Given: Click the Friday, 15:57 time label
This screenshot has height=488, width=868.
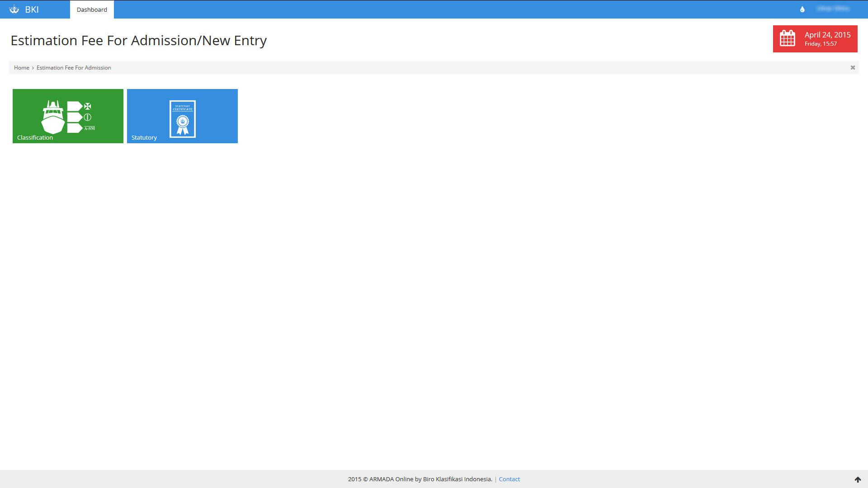Looking at the screenshot, I should pyautogui.click(x=821, y=44).
